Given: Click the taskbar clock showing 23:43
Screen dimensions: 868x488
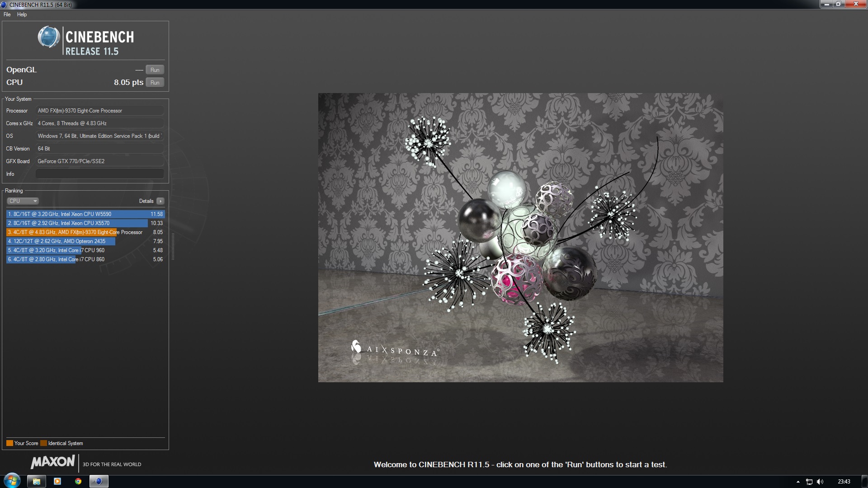Looking at the screenshot, I should [x=844, y=482].
